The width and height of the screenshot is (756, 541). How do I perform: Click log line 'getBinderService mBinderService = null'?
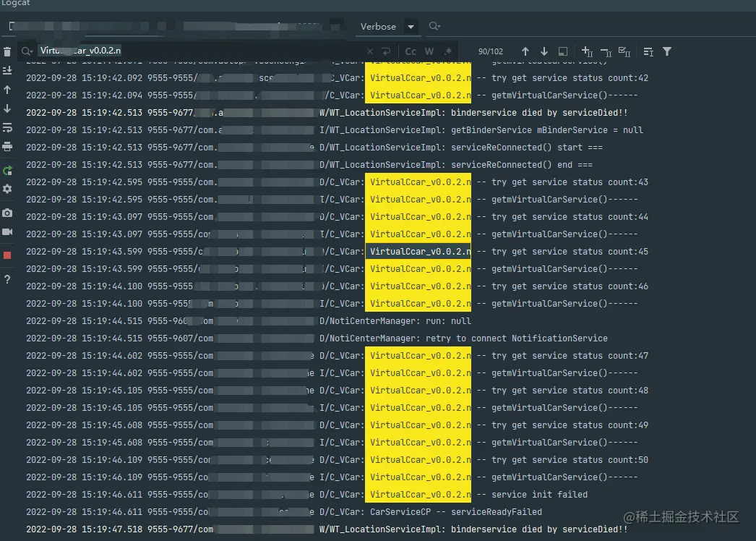pos(335,129)
